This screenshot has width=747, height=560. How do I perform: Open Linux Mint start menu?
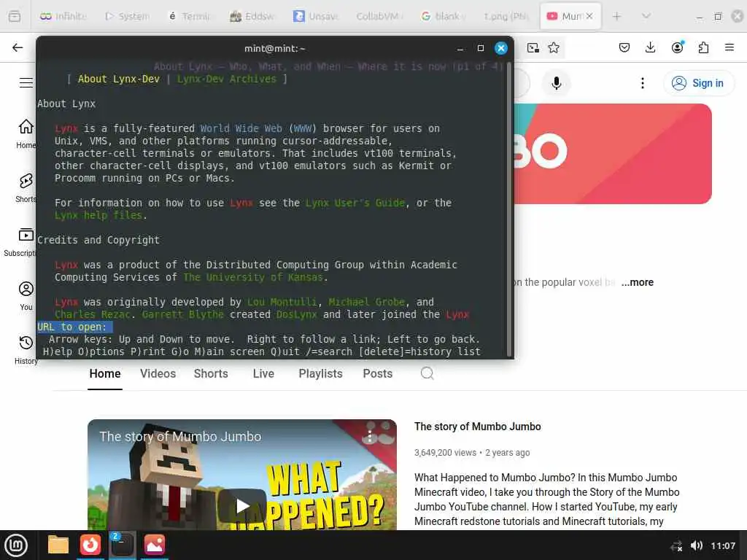coord(16,545)
